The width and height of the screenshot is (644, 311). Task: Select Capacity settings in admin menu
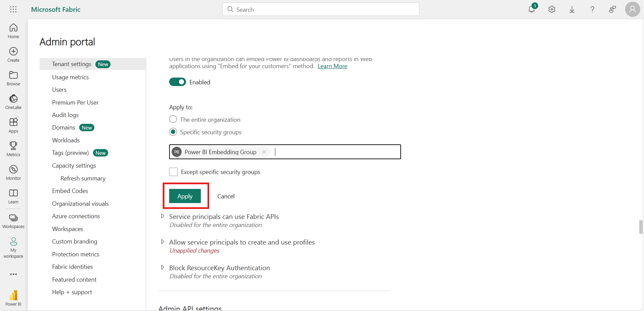point(74,166)
